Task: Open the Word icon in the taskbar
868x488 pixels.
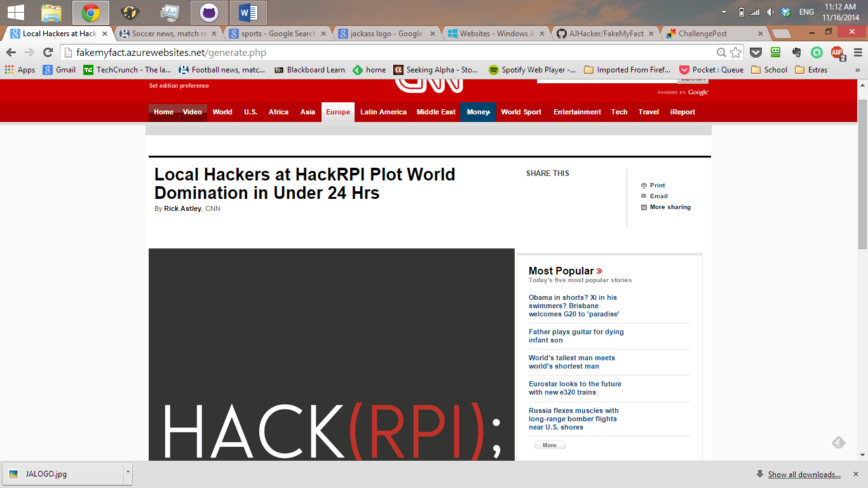Action: [x=248, y=13]
